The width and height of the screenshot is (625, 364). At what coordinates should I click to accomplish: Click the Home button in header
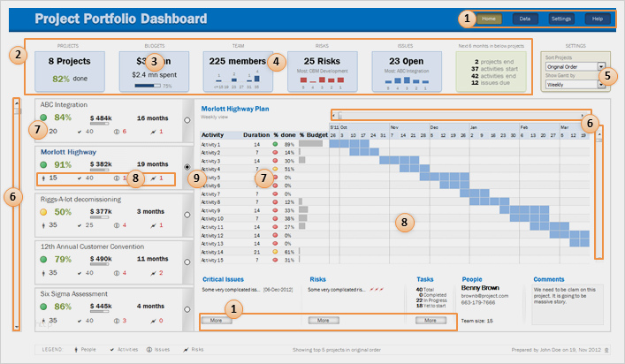coord(489,19)
